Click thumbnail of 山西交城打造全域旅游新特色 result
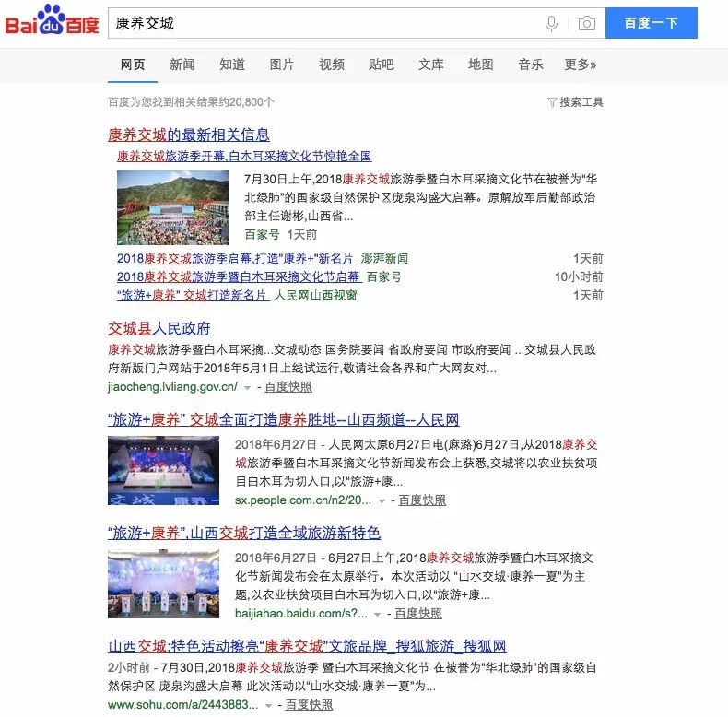The height and width of the screenshot is (717, 728). click(163, 583)
